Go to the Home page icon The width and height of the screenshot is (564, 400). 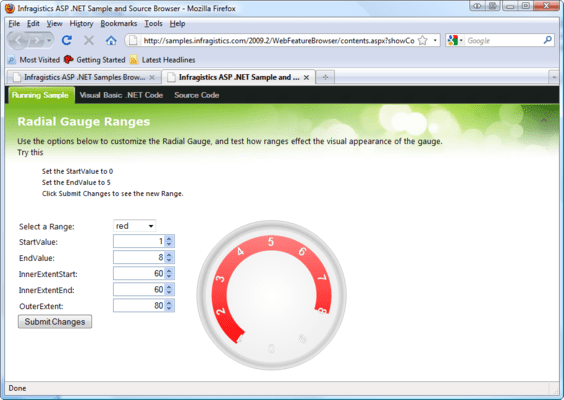pyautogui.click(x=111, y=40)
